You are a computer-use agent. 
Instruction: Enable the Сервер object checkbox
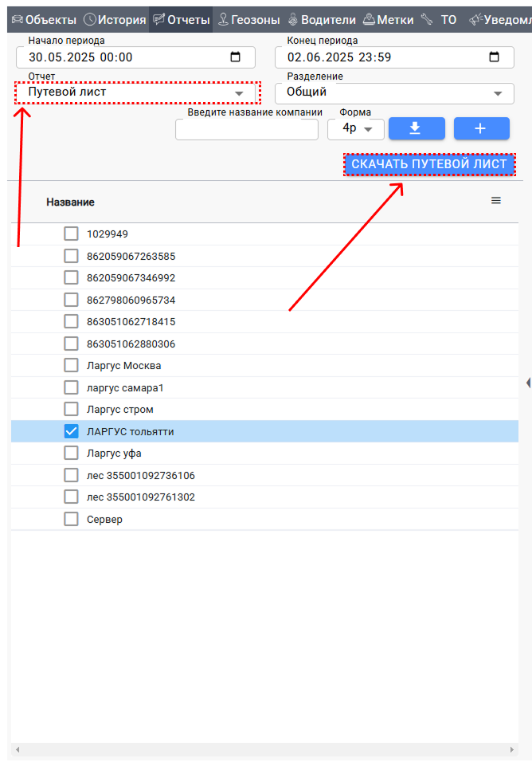pos(71,519)
